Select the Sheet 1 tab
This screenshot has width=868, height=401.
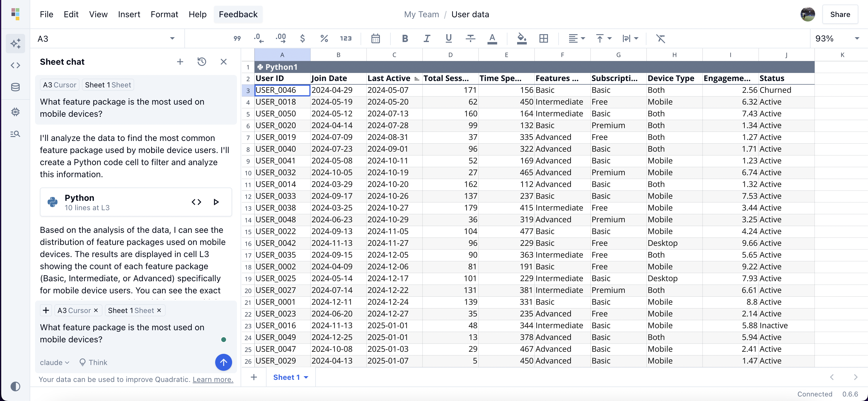[x=287, y=377]
